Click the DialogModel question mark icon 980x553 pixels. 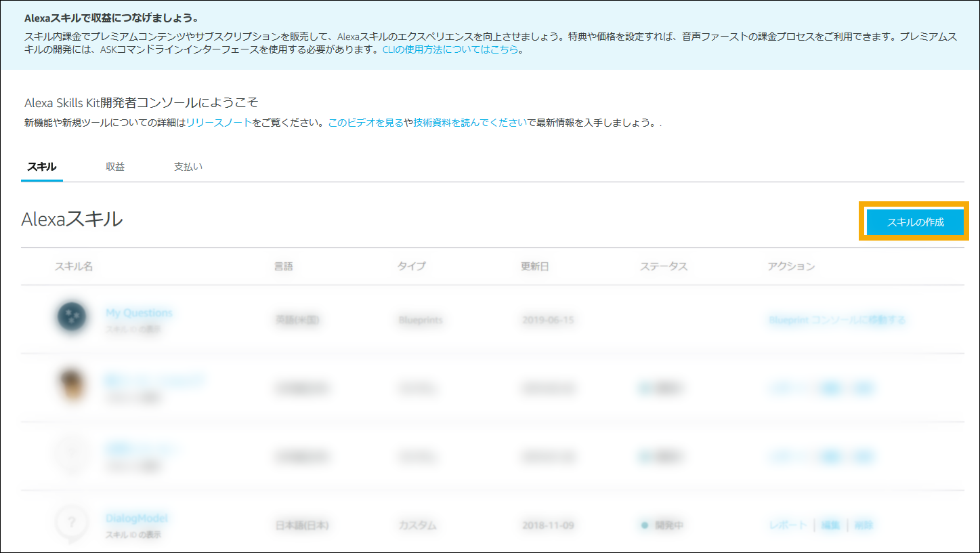point(72,523)
